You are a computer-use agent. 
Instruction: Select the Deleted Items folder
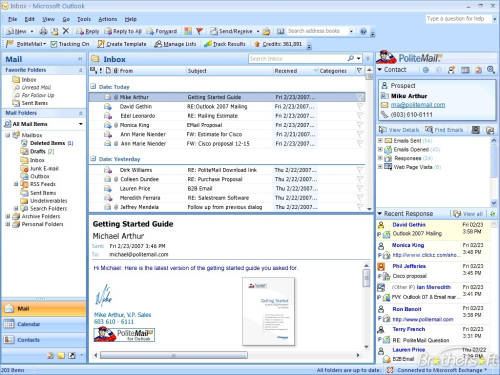tap(47, 143)
